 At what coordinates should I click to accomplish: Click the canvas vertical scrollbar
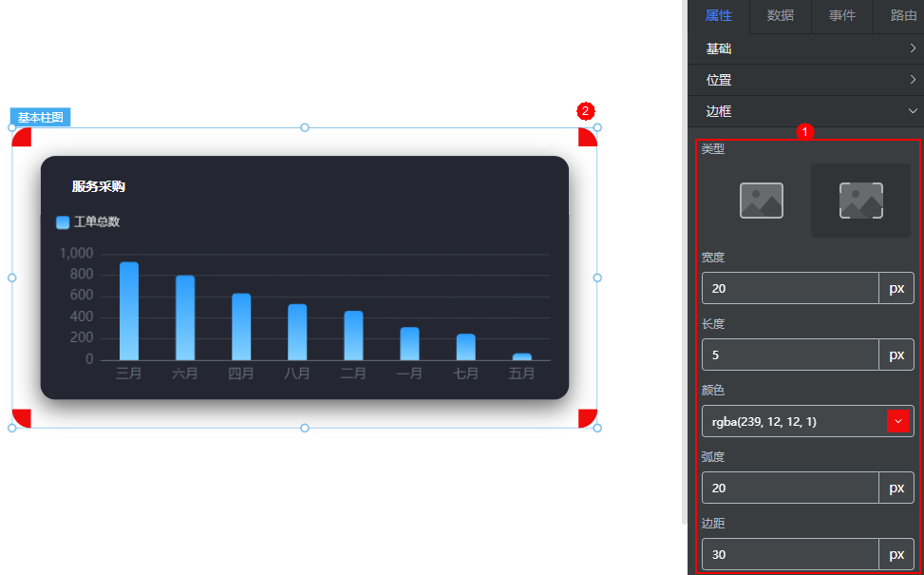coord(684,262)
